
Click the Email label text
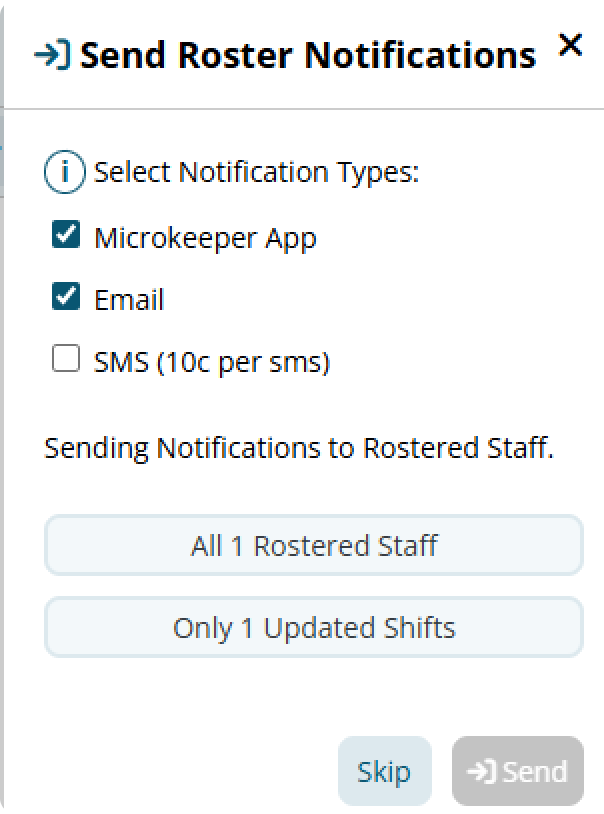[129, 300]
